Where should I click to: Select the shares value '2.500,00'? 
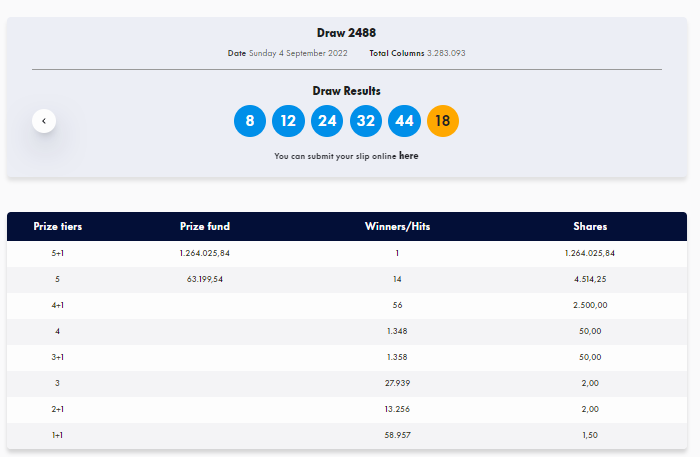590,305
